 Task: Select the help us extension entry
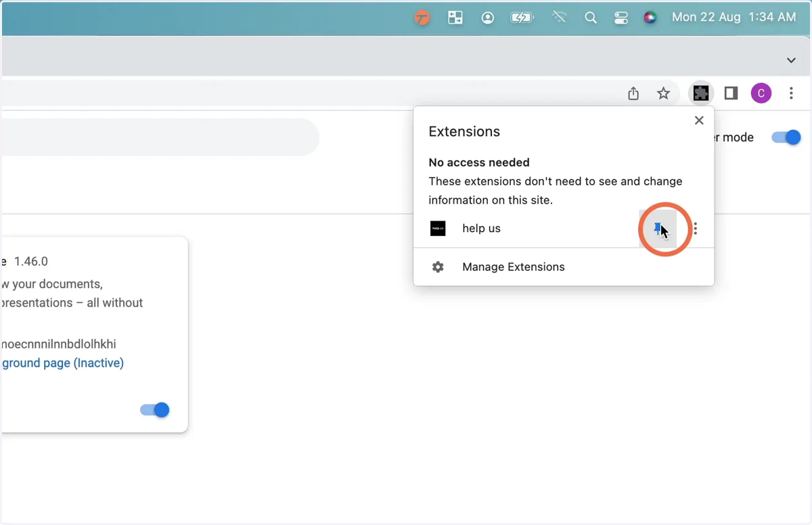coord(526,229)
